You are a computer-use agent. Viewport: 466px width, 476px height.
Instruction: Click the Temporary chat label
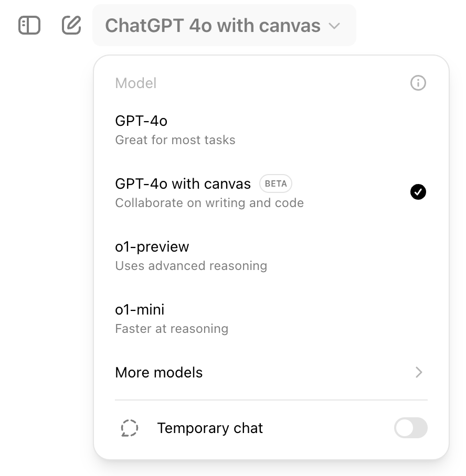point(210,428)
